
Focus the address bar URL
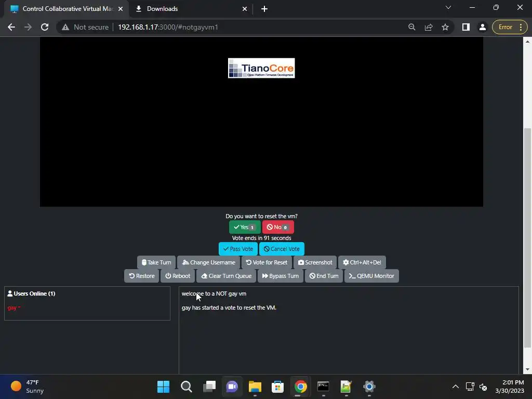pos(168,27)
